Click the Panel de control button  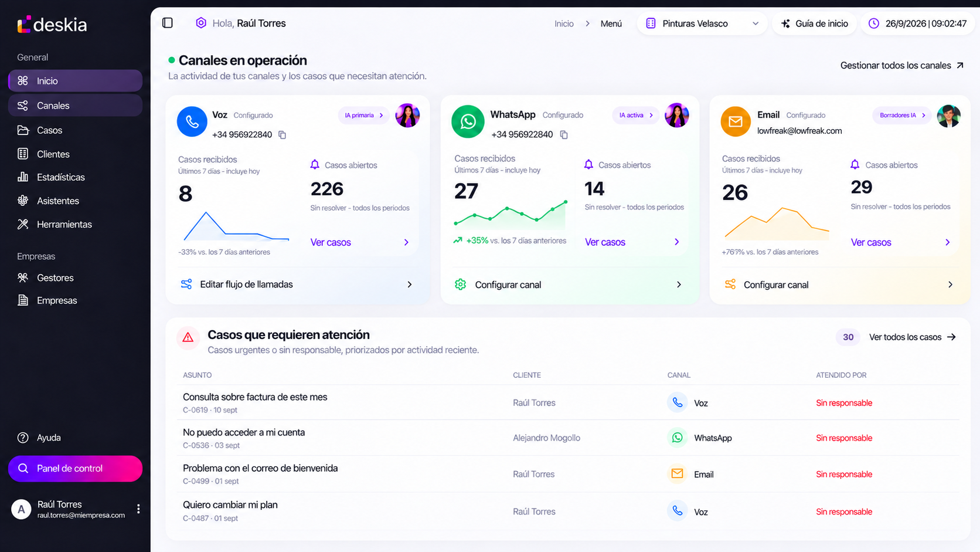75,469
